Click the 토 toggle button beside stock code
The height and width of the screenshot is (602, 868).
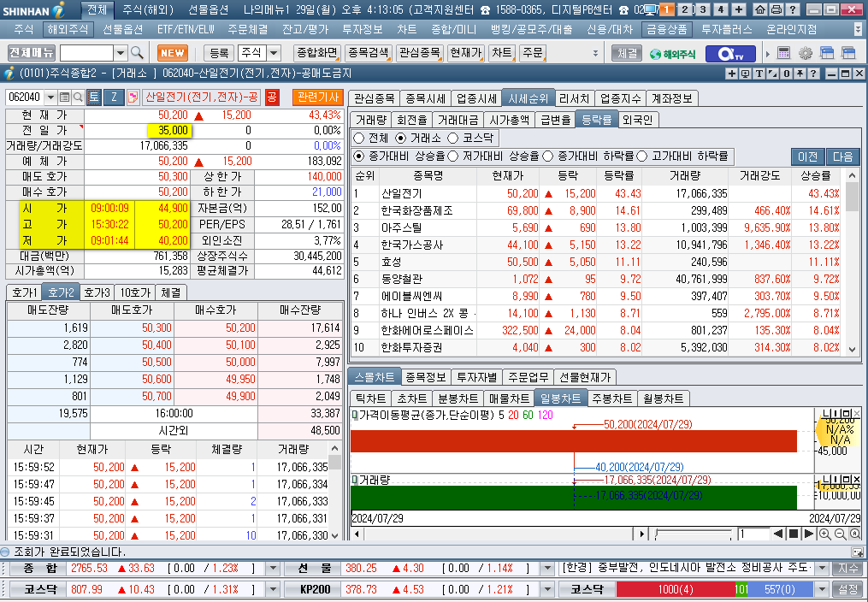[x=94, y=97]
